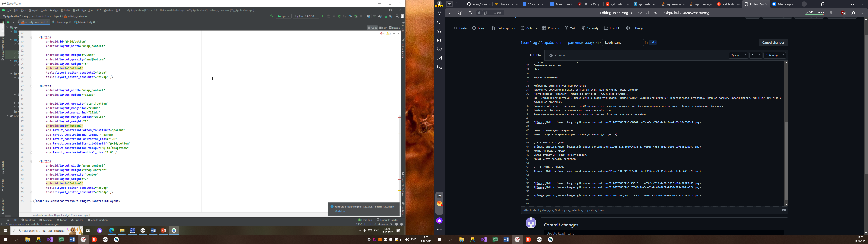The width and height of the screenshot is (868, 244).
Task: Open the Pull requests link
Action: 503,28
